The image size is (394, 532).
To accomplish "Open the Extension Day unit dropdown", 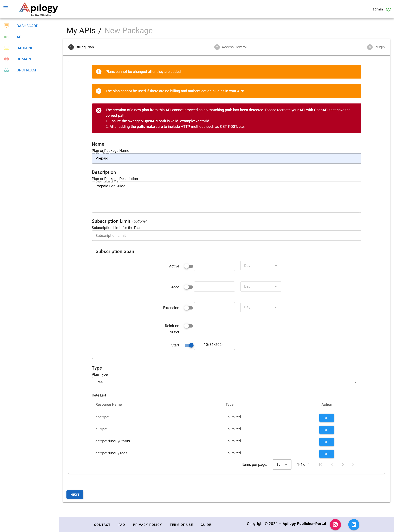I will coord(260,307).
